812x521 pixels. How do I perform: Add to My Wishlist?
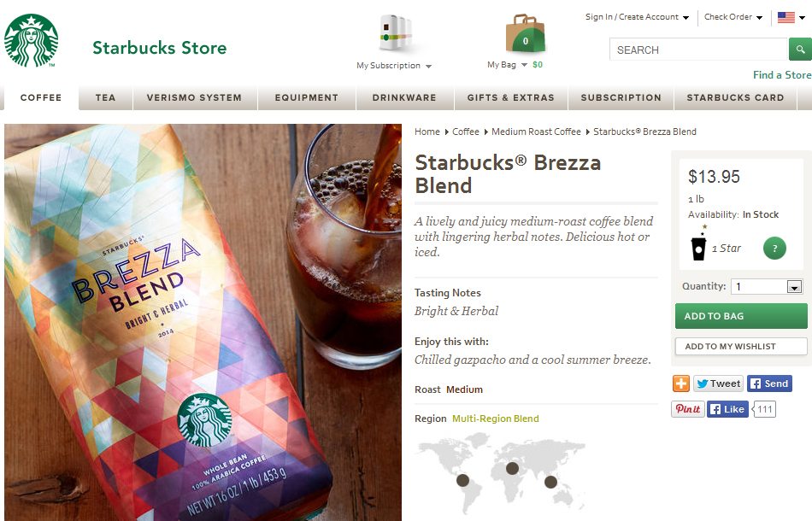[741, 346]
